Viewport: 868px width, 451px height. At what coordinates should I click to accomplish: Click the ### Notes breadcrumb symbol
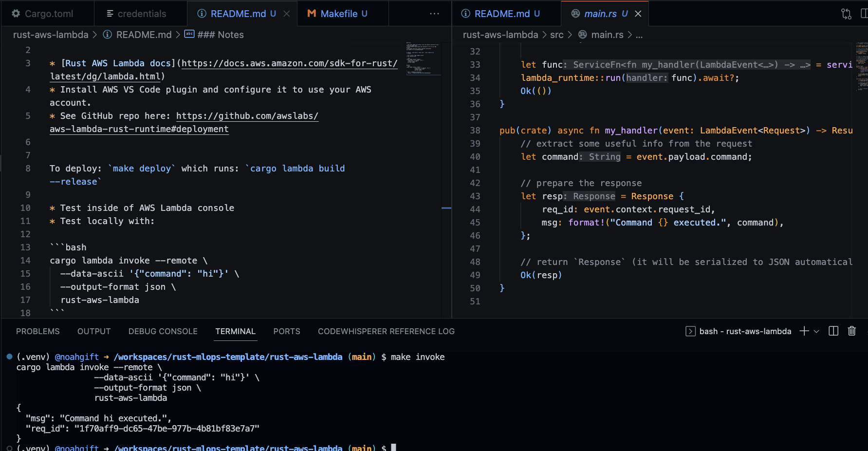(221, 35)
